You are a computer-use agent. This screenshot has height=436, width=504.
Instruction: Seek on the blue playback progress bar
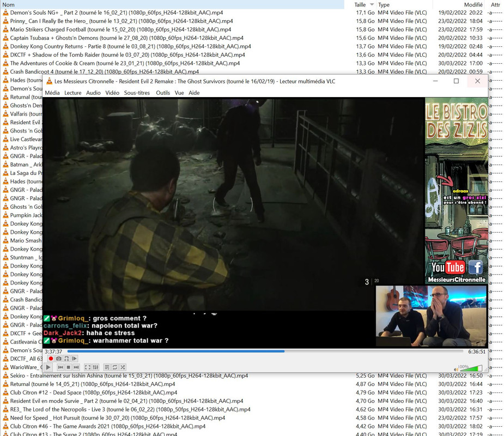(x=265, y=351)
